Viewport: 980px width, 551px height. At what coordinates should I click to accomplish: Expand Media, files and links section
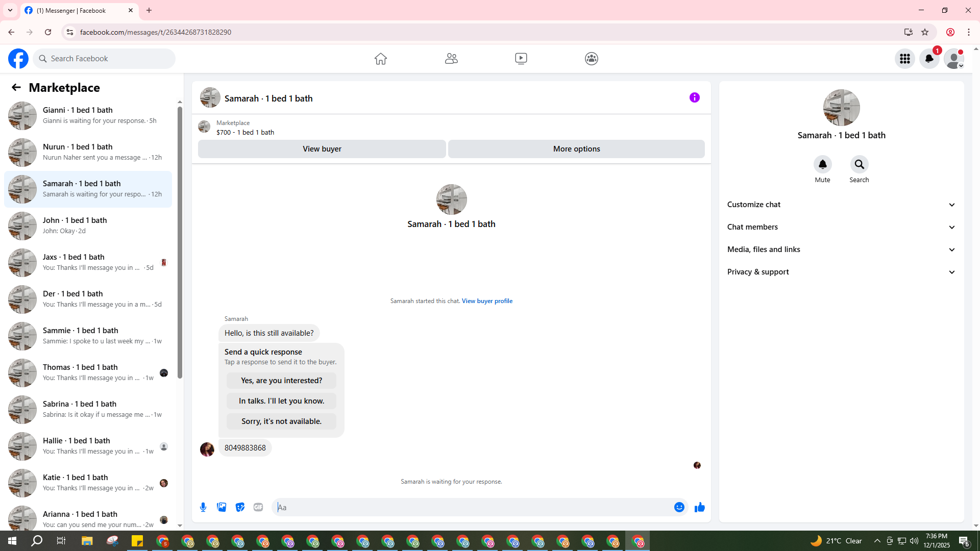842,249
